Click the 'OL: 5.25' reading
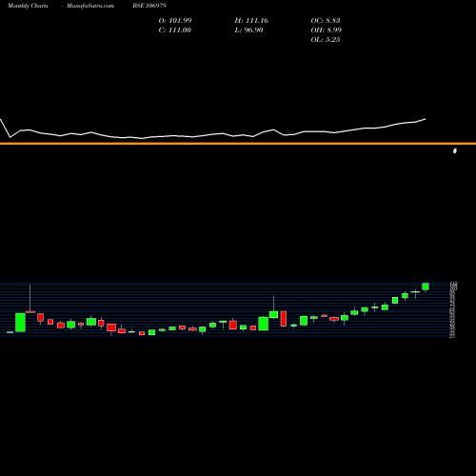Screen dimensions: 476x476 (x=326, y=40)
